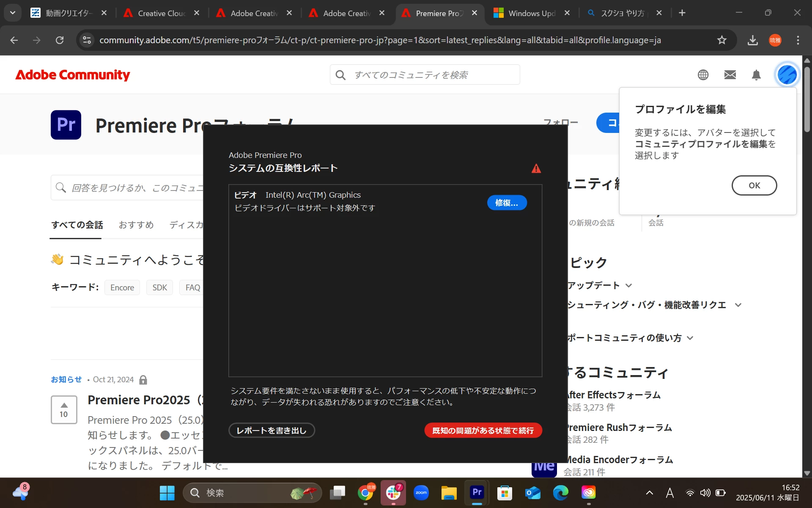Click 既知の問題がある状態で続行 button
This screenshot has width=812, height=508.
tap(483, 430)
